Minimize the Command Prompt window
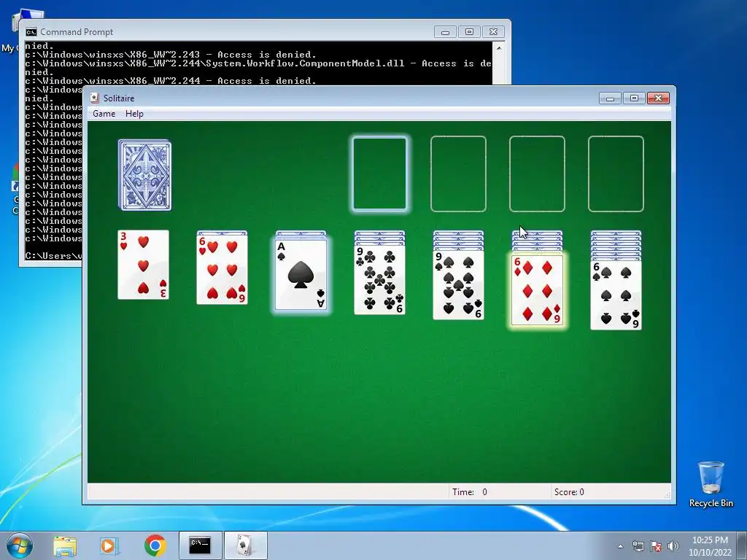 (445, 32)
